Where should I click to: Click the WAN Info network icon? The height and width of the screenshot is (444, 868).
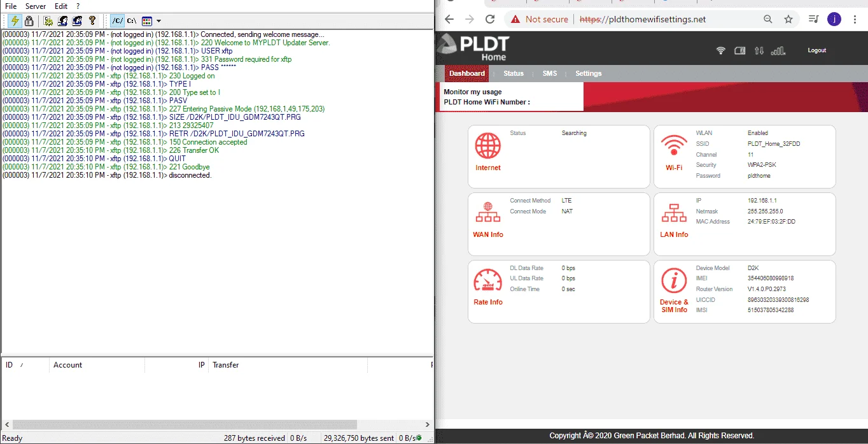point(488,212)
